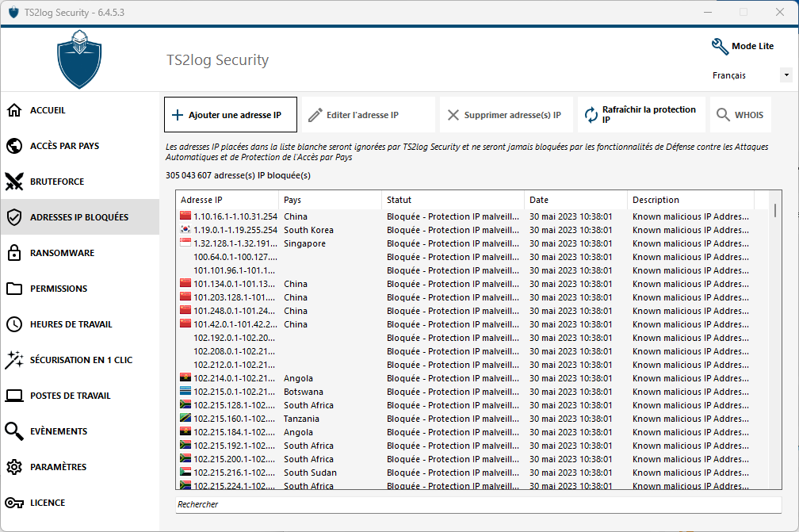
Task: Select the row 1.10.16.1-1.10.31.254
Action: tap(472, 216)
